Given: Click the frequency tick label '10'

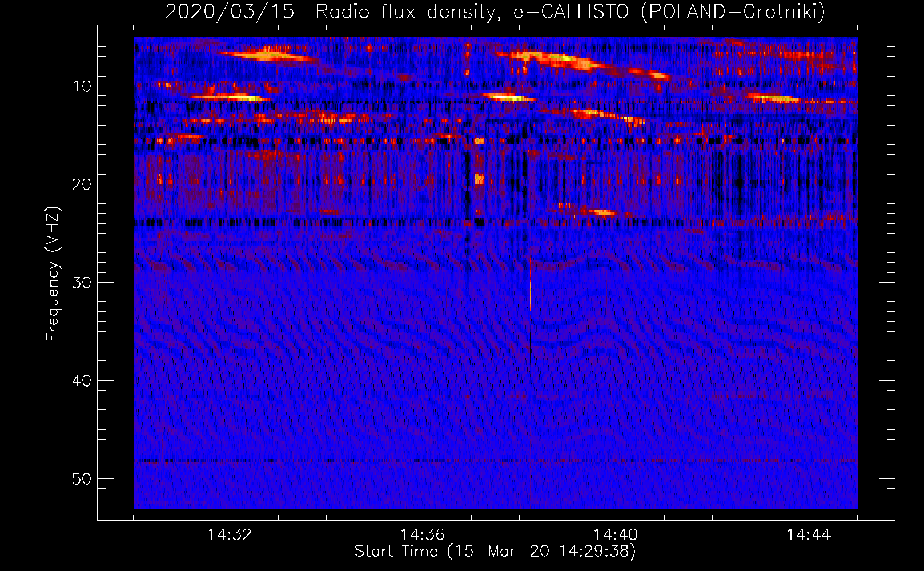Looking at the screenshot, I should [82, 86].
